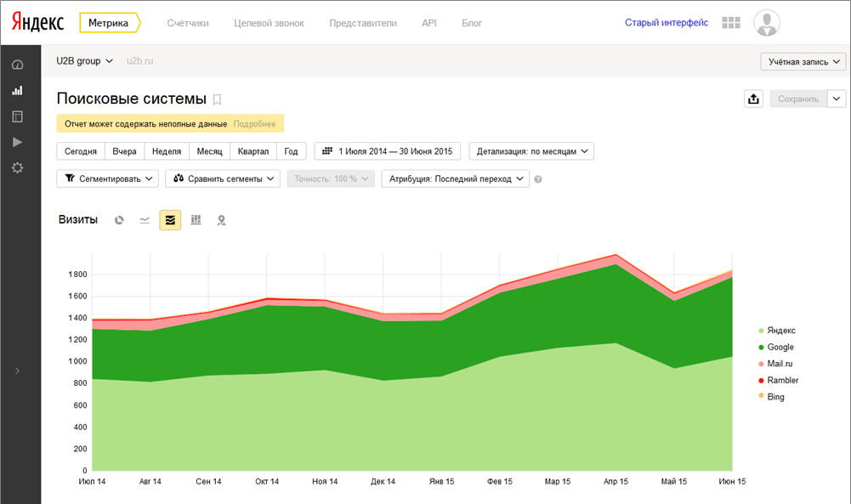Click the Подробнее link in the warning
Viewport: 851px width, 504px height.
254,124
